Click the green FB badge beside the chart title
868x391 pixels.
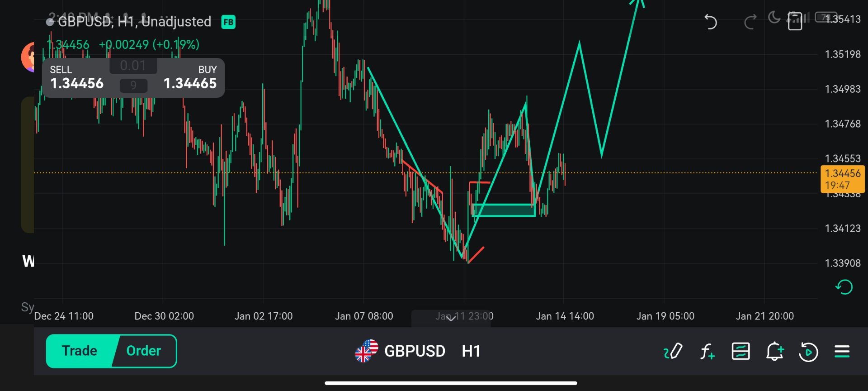(228, 22)
